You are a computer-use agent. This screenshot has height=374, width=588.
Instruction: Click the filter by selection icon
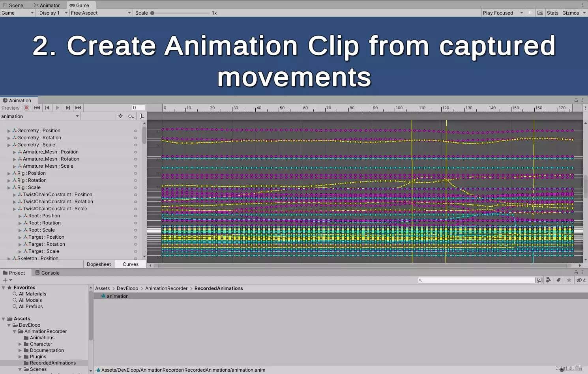[121, 116]
